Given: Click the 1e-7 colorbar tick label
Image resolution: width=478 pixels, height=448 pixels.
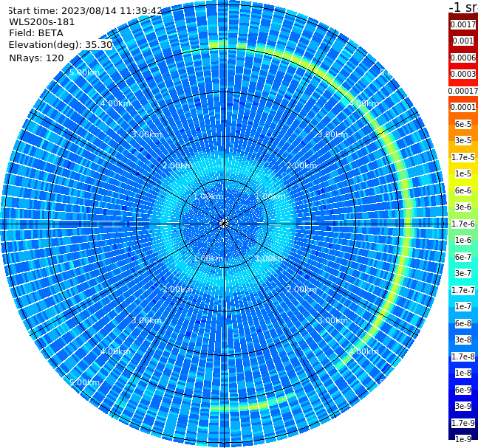Looking at the screenshot, I should coord(463,306).
